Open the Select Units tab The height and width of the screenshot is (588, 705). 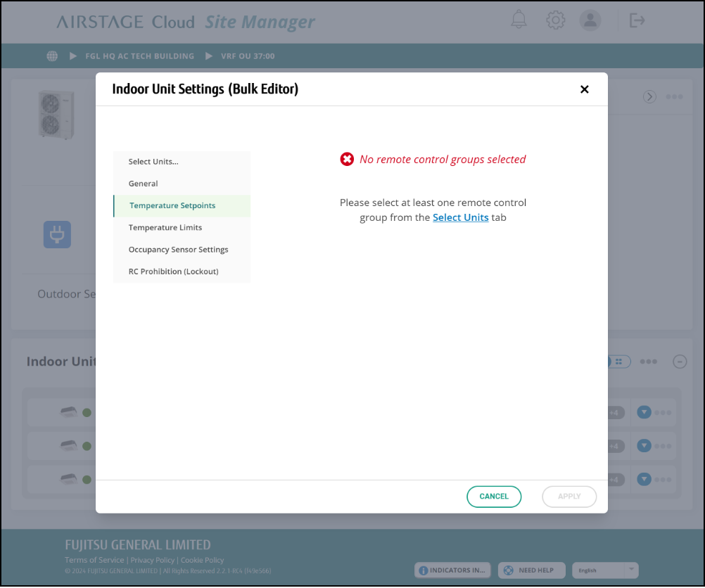point(153,162)
